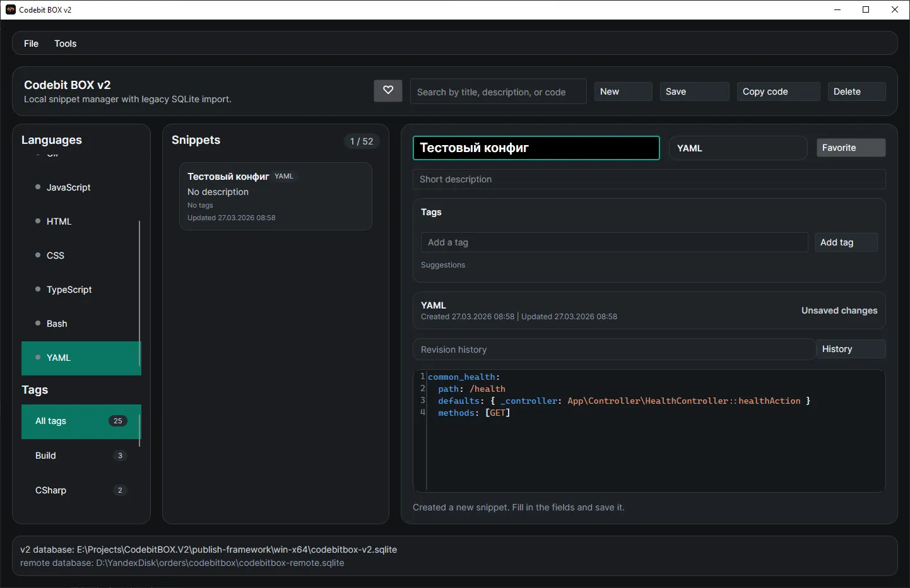Filter snippets by TypeScript language
Image resolution: width=910 pixels, height=588 pixels.
[x=69, y=290]
